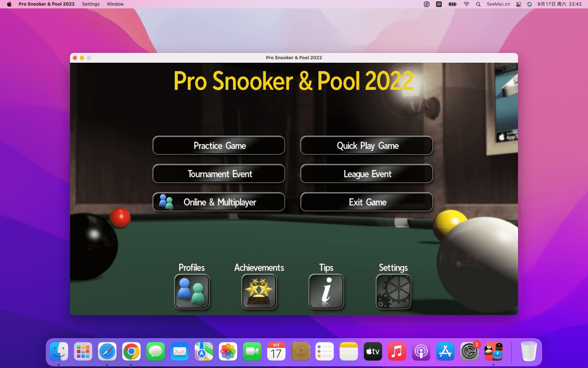The image size is (588, 368).
Task: Open Tournament Event mode
Action: coord(219,174)
